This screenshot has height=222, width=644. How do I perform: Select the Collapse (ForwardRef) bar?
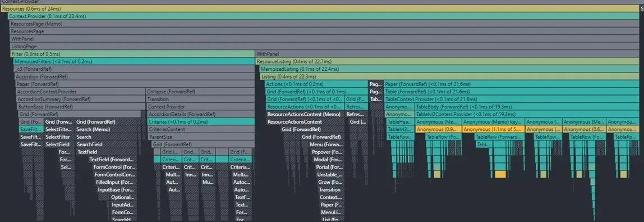(200, 92)
